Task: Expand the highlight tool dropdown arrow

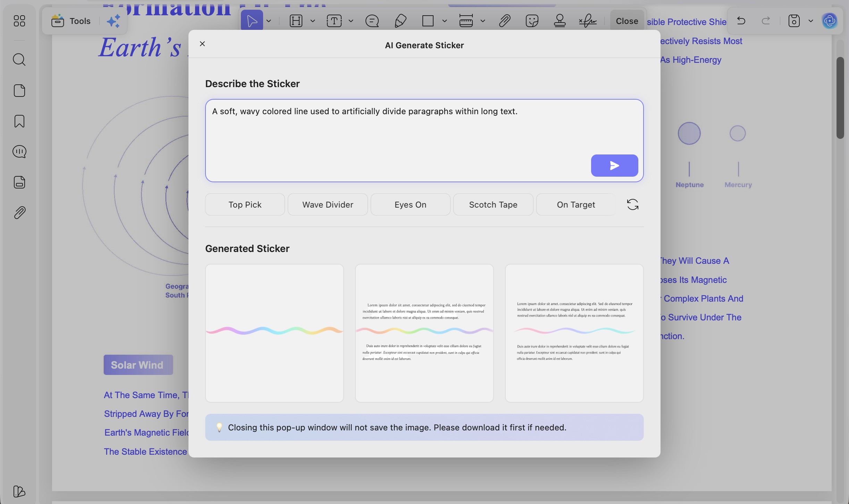Action: pyautogui.click(x=312, y=21)
